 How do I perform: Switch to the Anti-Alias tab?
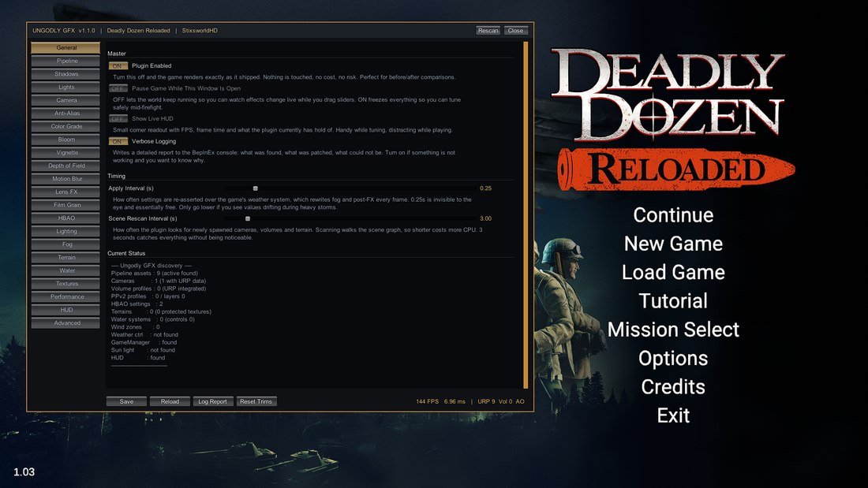pos(65,114)
